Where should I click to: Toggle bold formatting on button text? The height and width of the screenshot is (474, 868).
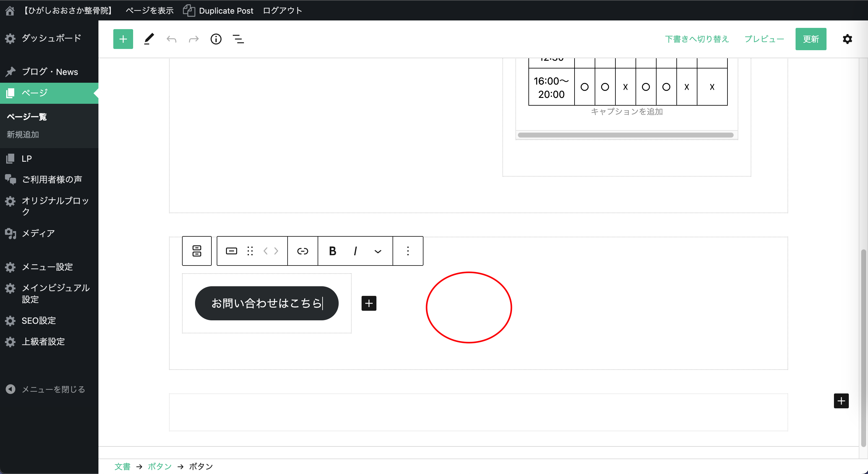(x=332, y=251)
